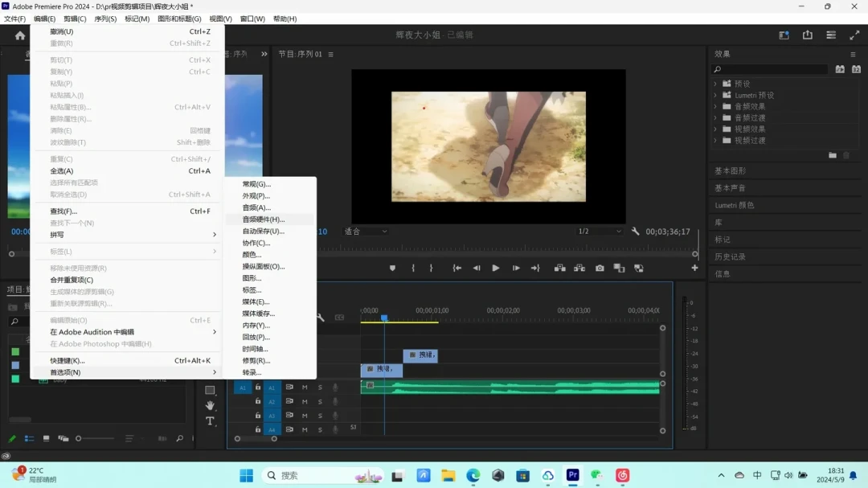Enable voice-over record on track A1
The width and height of the screenshot is (868, 488).
pyautogui.click(x=335, y=388)
